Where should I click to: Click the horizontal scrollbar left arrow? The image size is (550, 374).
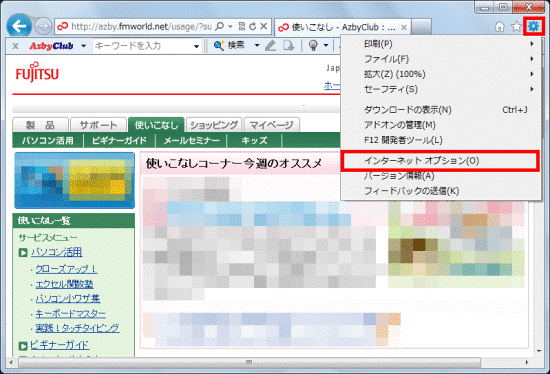[11, 362]
